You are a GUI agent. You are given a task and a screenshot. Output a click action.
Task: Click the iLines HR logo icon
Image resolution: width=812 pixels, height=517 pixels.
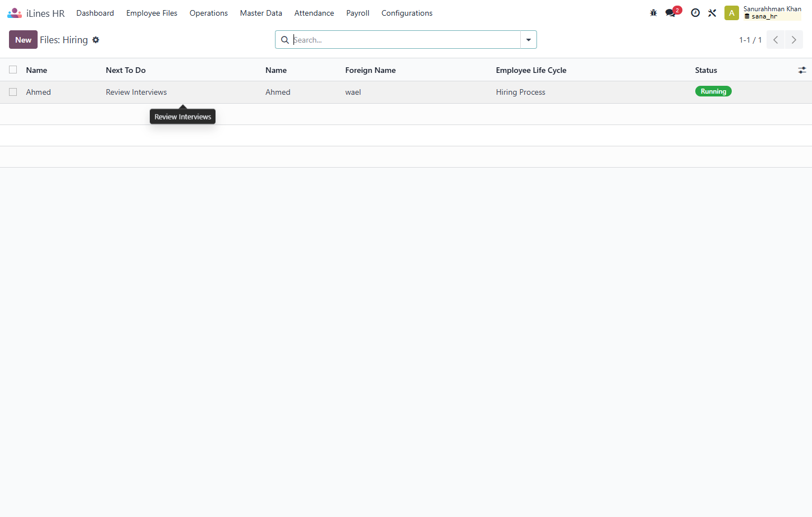(x=15, y=13)
